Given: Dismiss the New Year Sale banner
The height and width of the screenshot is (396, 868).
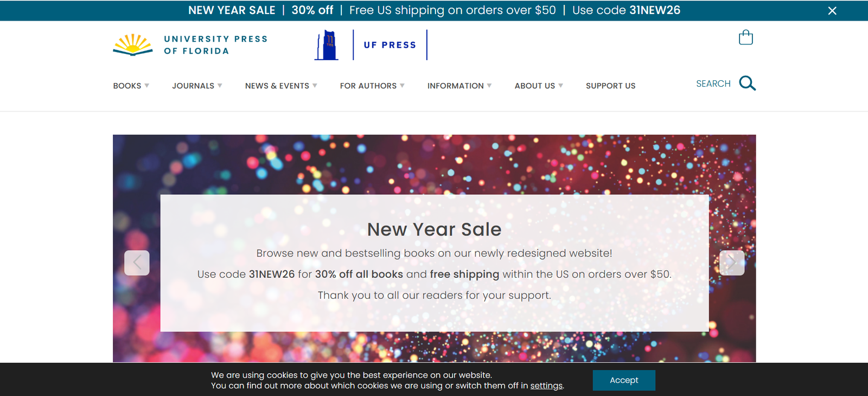Looking at the screenshot, I should [832, 11].
